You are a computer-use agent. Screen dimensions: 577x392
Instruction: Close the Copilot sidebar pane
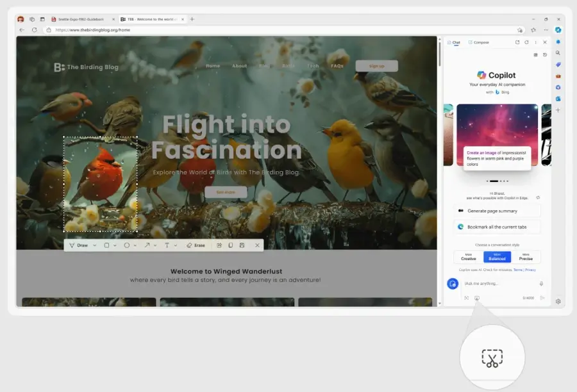tap(545, 42)
